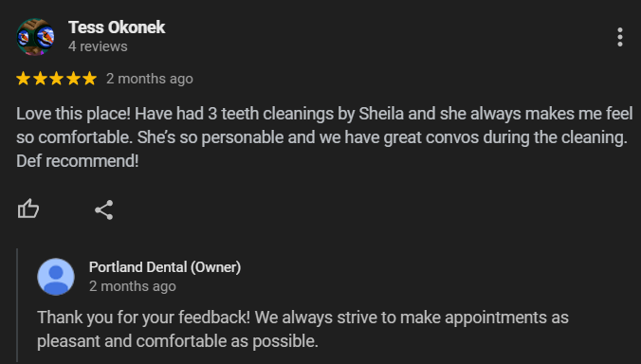
Task: Click the review's 2 months ago timestamp
Action: (x=150, y=79)
